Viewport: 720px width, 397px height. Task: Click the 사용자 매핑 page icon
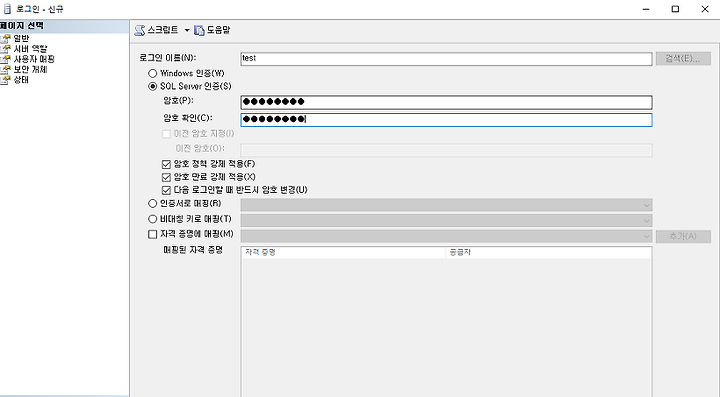pyautogui.click(x=6, y=59)
